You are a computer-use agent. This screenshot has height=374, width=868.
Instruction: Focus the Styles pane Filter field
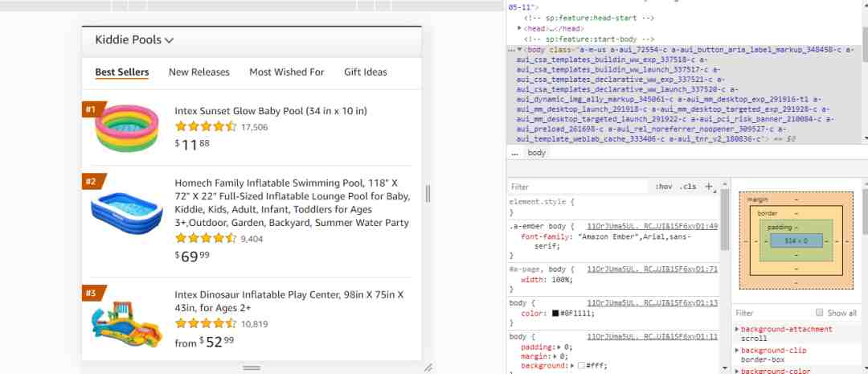579,187
